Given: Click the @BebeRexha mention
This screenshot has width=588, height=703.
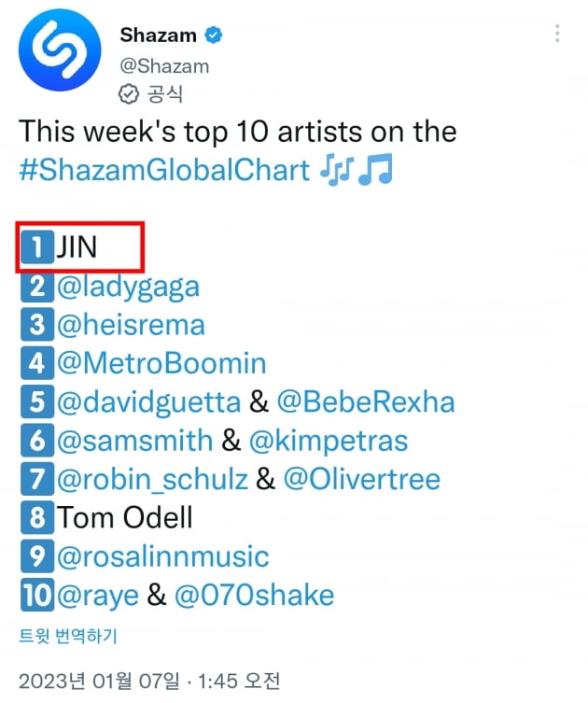Looking at the screenshot, I should click(366, 401).
